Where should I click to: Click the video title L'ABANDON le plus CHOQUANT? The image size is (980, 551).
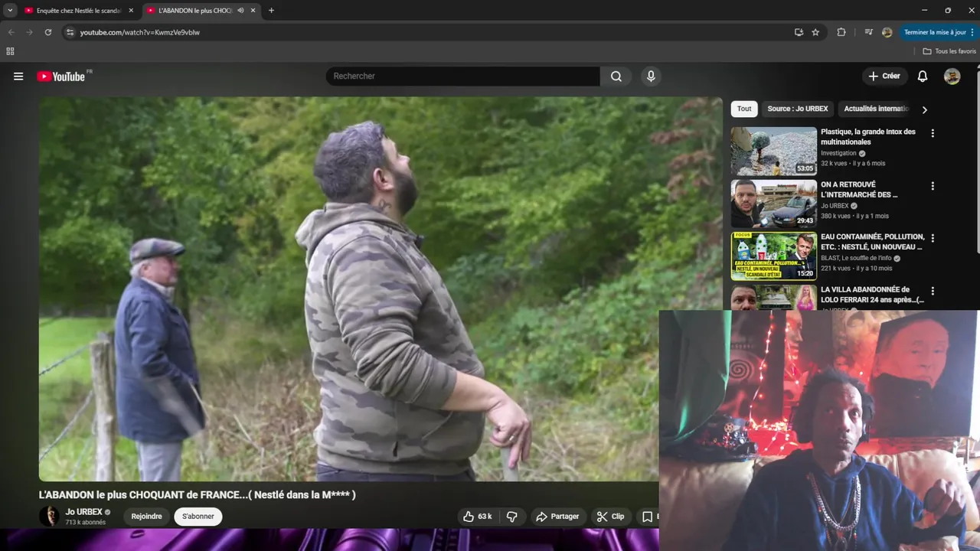pos(198,495)
